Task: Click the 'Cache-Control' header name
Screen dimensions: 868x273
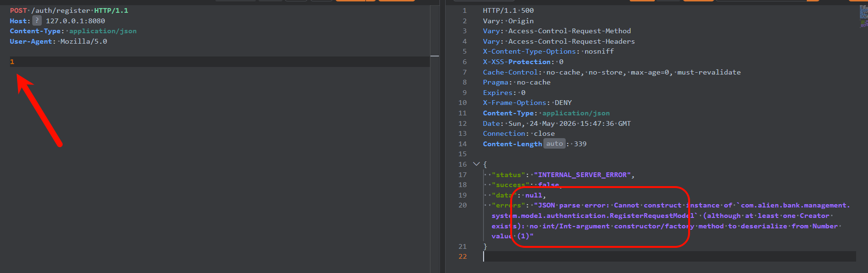Action: (x=510, y=72)
